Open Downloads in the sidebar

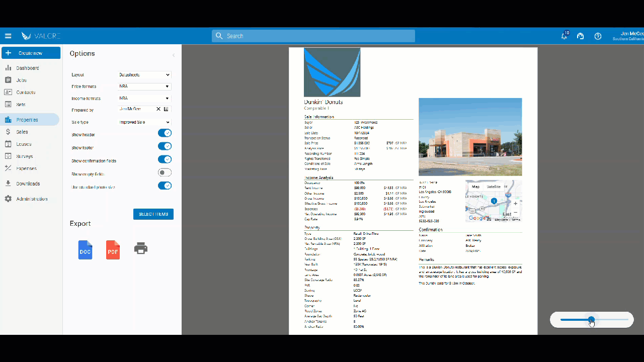coord(28,184)
